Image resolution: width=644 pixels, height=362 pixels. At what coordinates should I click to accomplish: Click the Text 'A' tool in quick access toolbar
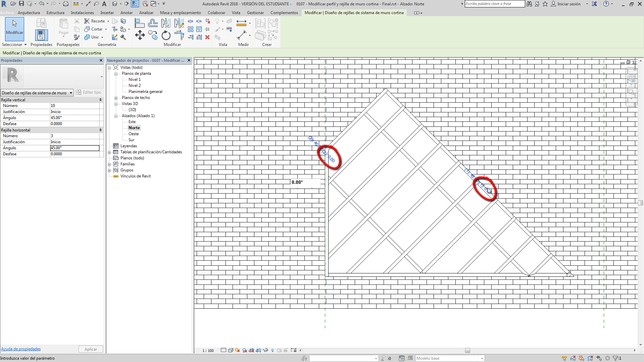[104, 4]
